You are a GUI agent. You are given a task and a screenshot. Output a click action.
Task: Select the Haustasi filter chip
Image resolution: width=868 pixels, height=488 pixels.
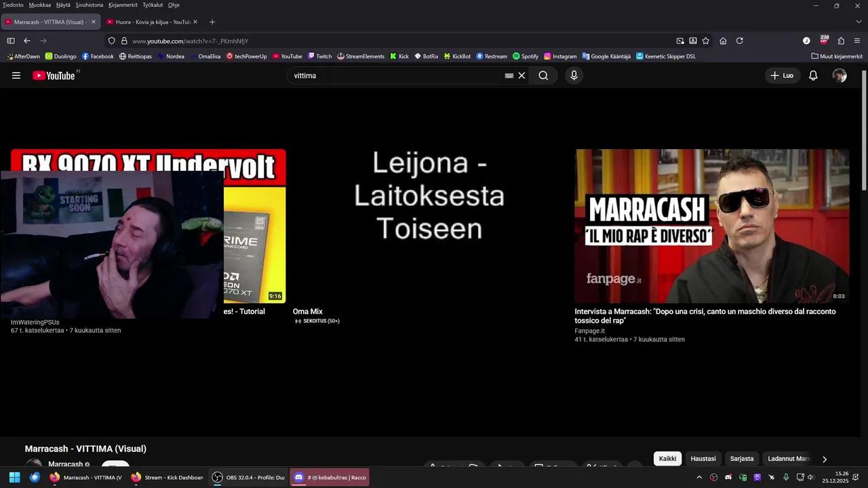point(703,459)
